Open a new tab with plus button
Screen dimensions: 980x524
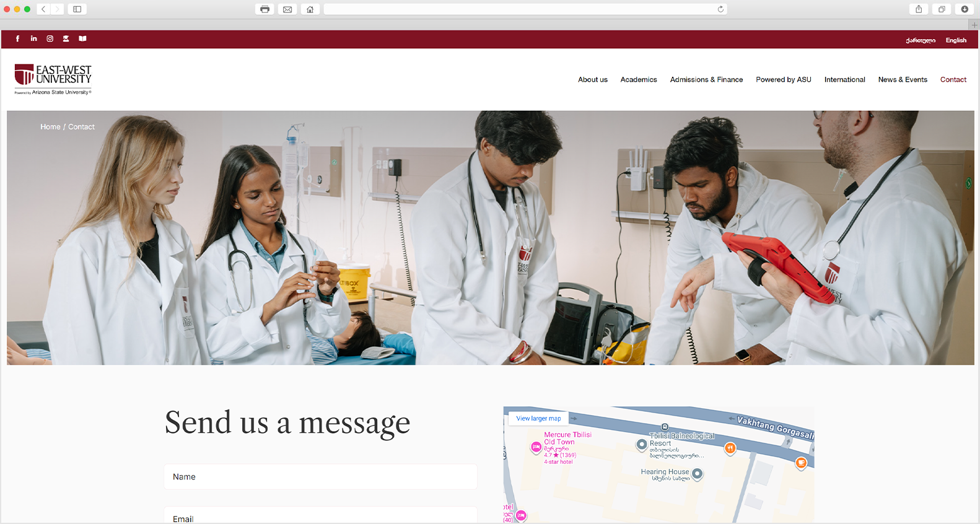974,25
